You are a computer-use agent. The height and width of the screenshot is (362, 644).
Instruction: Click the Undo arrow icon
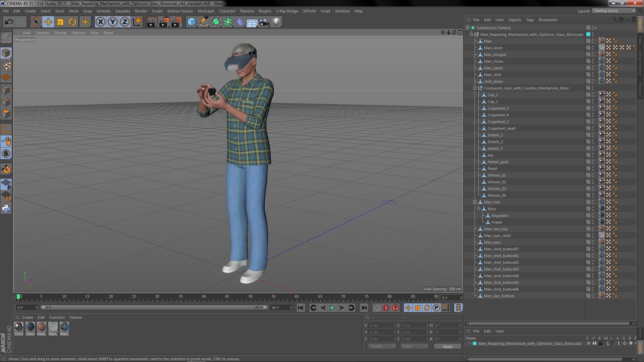click(x=9, y=22)
